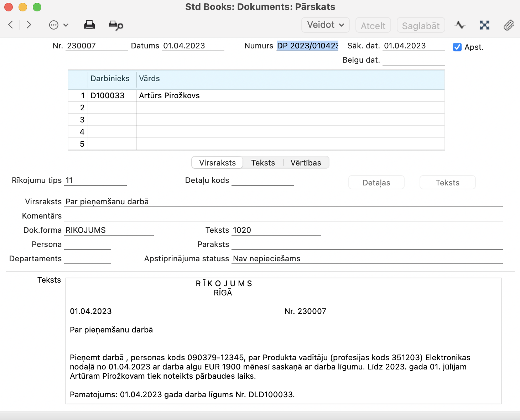Expand the Veidot dropdown
This screenshot has height=420, width=520.
tap(325, 25)
